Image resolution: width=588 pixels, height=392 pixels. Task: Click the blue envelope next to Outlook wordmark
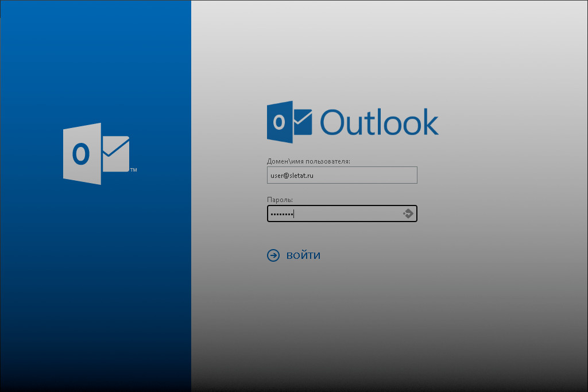[303, 122]
